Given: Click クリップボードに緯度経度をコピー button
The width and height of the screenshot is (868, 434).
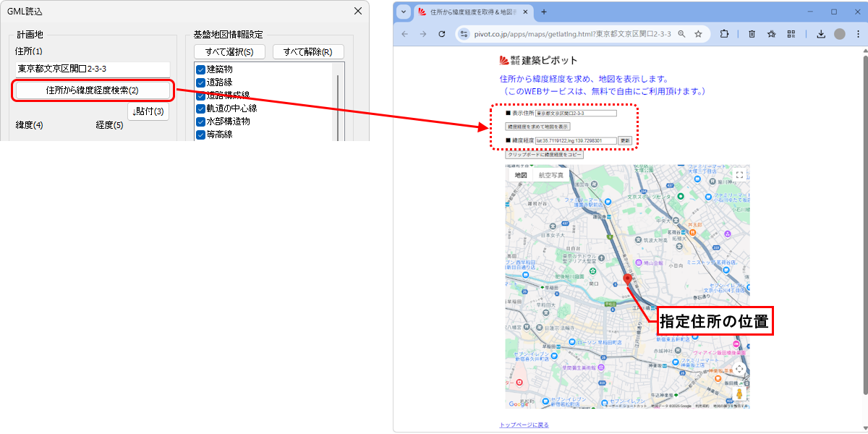Looking at the screenshot, I should (544, 155).
